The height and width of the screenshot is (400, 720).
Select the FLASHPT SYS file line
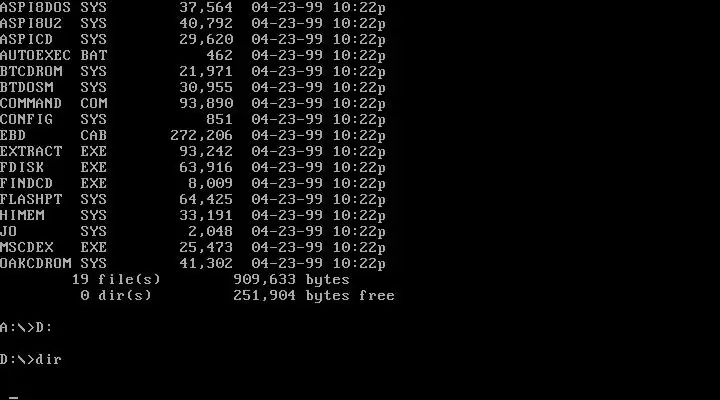[193, 199]
